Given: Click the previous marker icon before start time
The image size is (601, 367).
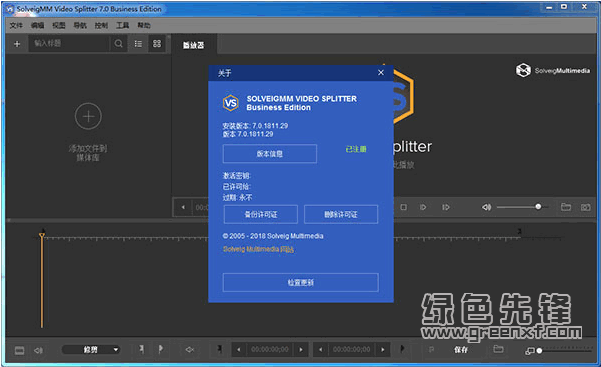Looking at the screenshot, I should [x=219, y=349].
